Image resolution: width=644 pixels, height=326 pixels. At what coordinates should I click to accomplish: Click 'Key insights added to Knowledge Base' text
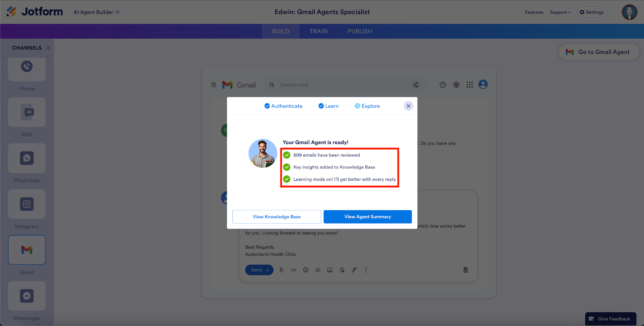pos(334,167)
